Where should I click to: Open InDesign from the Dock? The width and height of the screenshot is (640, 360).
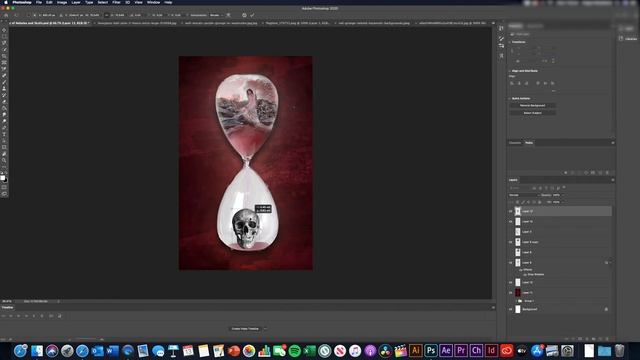[x=491, y=350]
